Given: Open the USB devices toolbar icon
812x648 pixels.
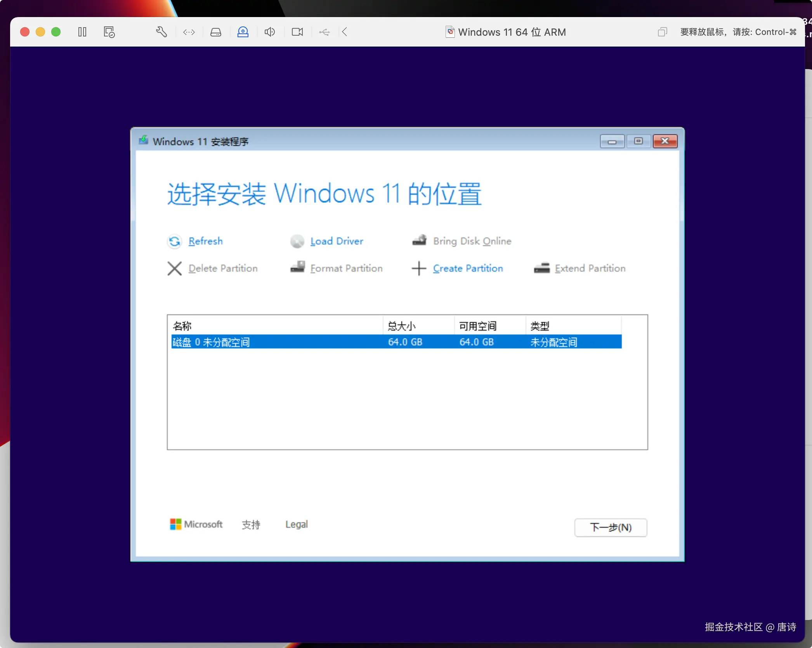Looking at the screenshot, I should [x=324, y=32].
